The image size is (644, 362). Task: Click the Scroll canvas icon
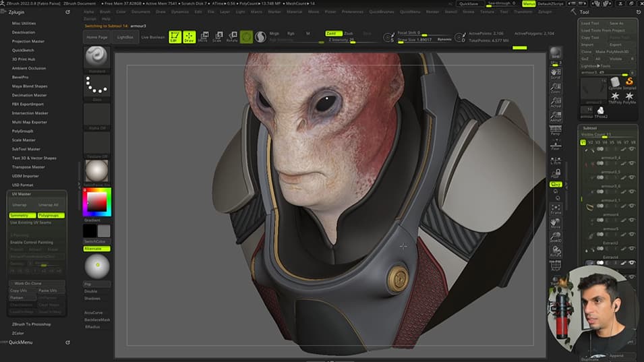pyautogui.click(x=556, y=73)
